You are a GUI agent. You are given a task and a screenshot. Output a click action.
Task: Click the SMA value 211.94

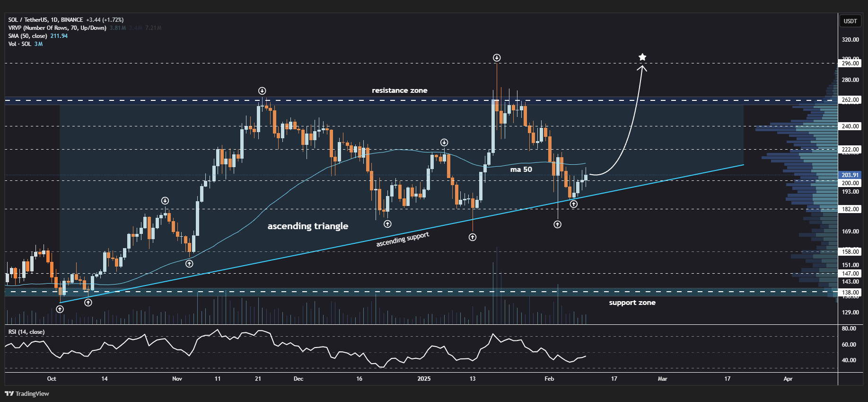tap(59, 36)
